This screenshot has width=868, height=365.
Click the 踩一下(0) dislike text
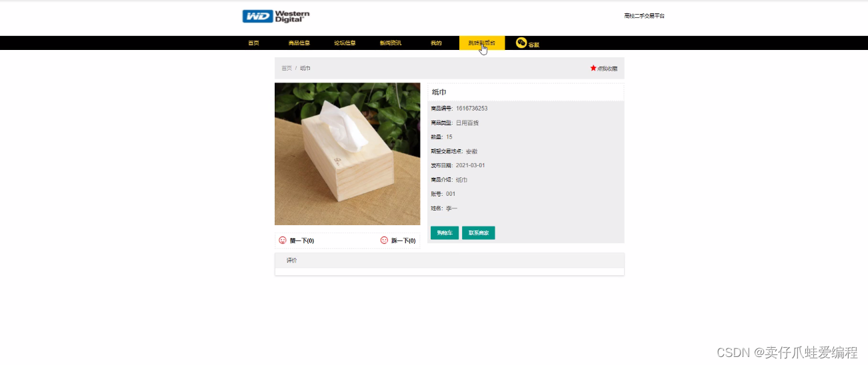[403, 241]
